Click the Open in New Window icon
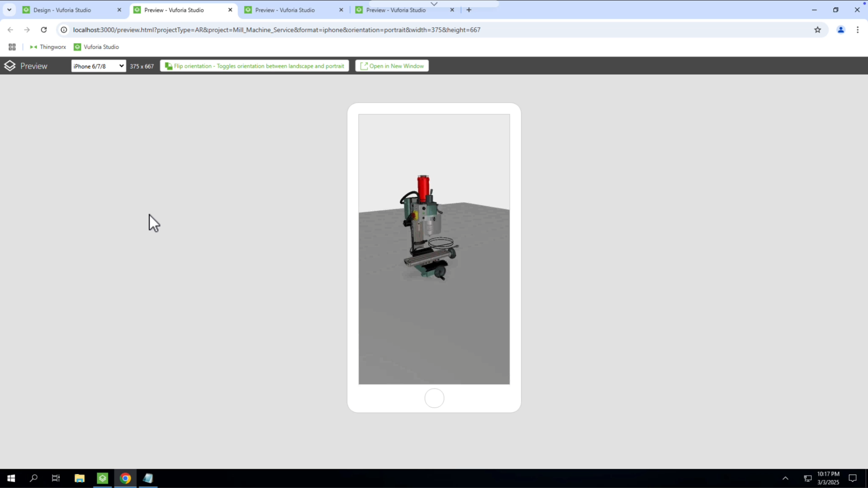 click(363, 66)
